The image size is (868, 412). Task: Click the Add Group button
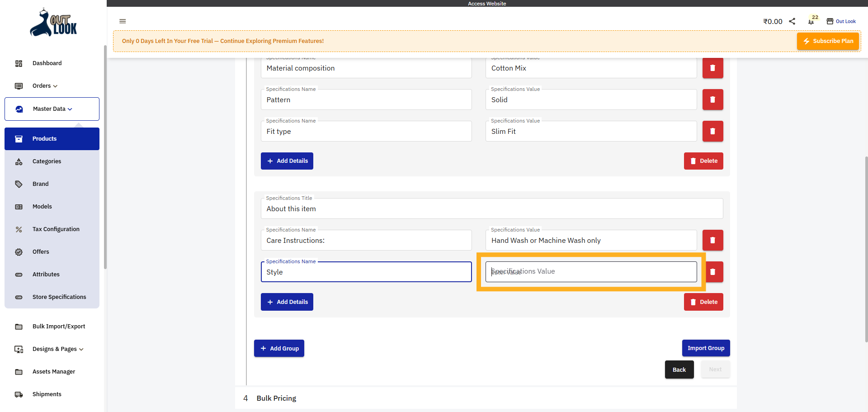[x=279, y=348]
